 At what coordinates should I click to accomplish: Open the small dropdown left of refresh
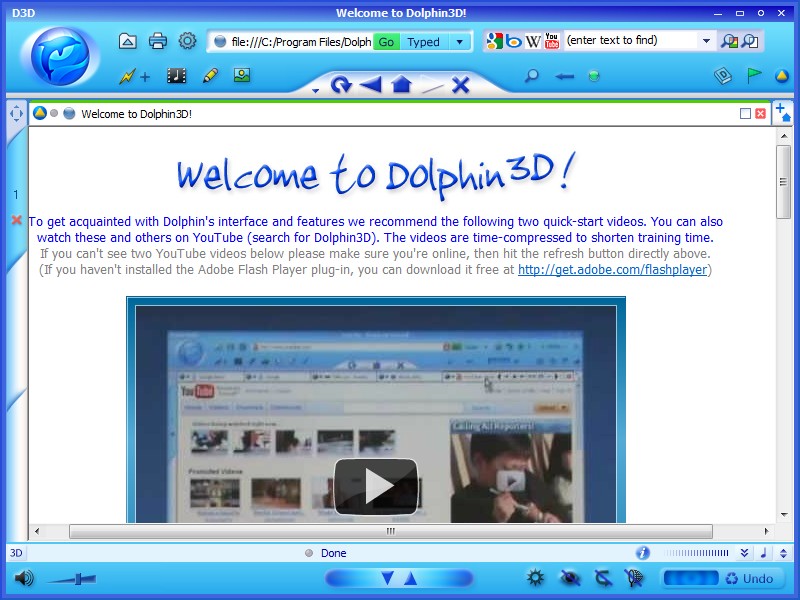click(315, 91)
